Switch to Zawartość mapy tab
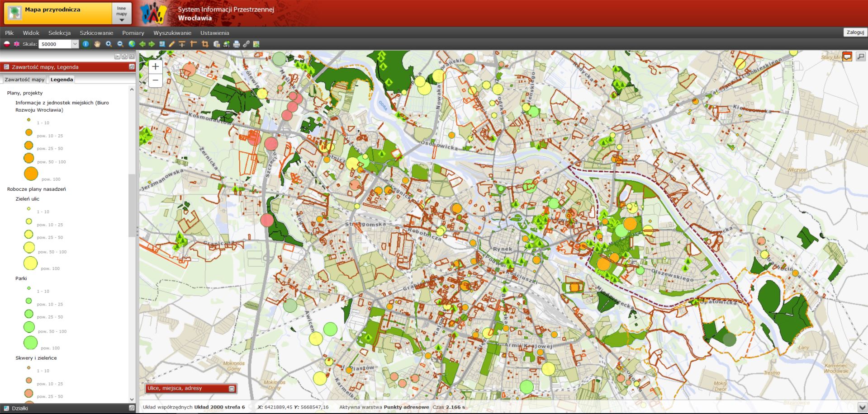Screen dimensions: 868x414 24,80
